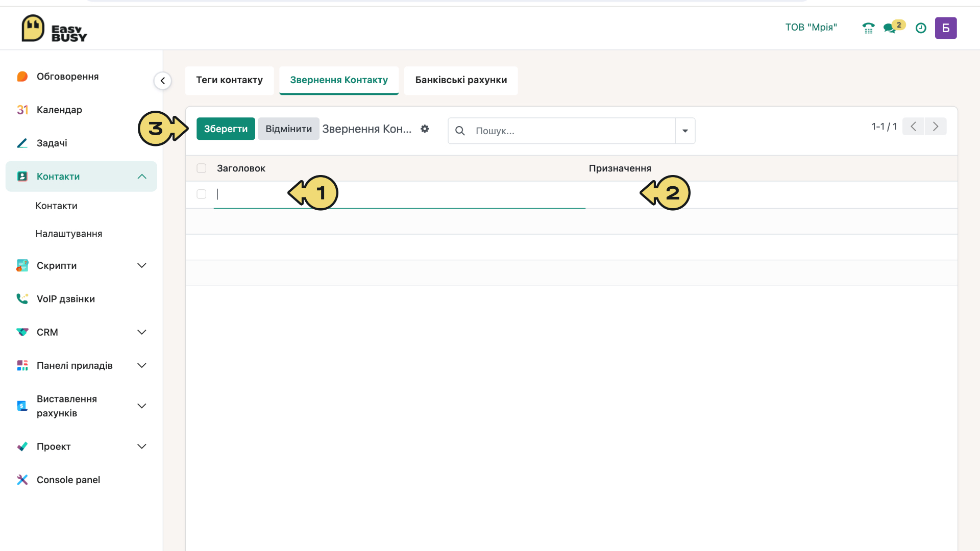
Task: Click the Панелі приладів dashboard icon
Action: point(22,365)
